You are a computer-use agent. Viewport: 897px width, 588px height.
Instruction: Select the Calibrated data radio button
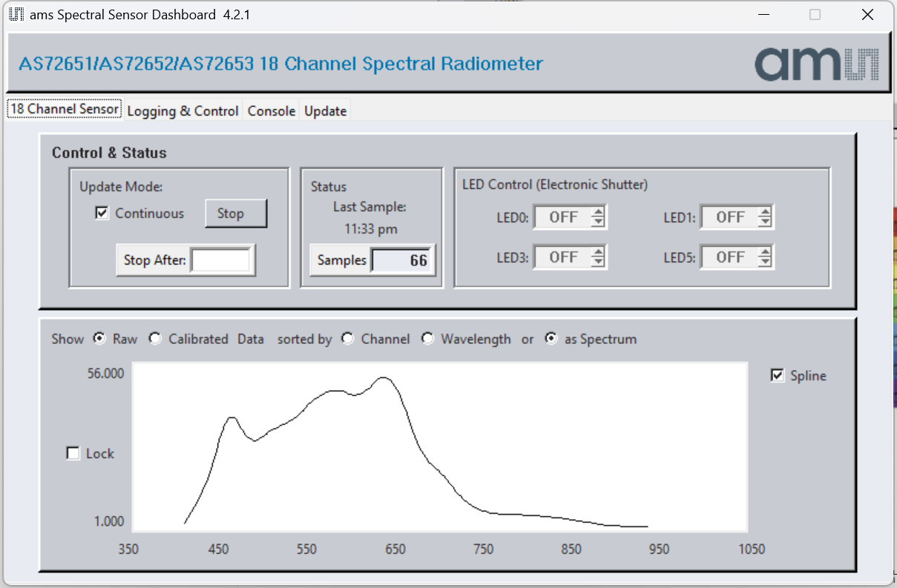click(x=155, y=338)
